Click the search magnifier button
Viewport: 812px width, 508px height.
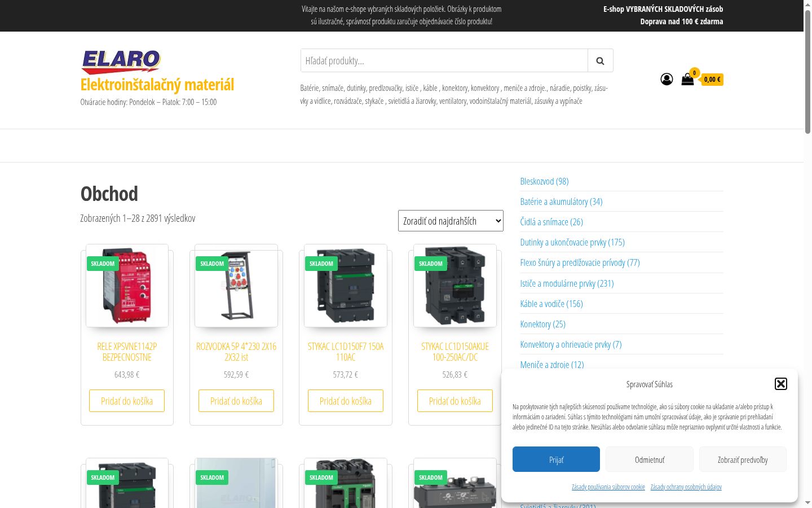click(600, 60)
